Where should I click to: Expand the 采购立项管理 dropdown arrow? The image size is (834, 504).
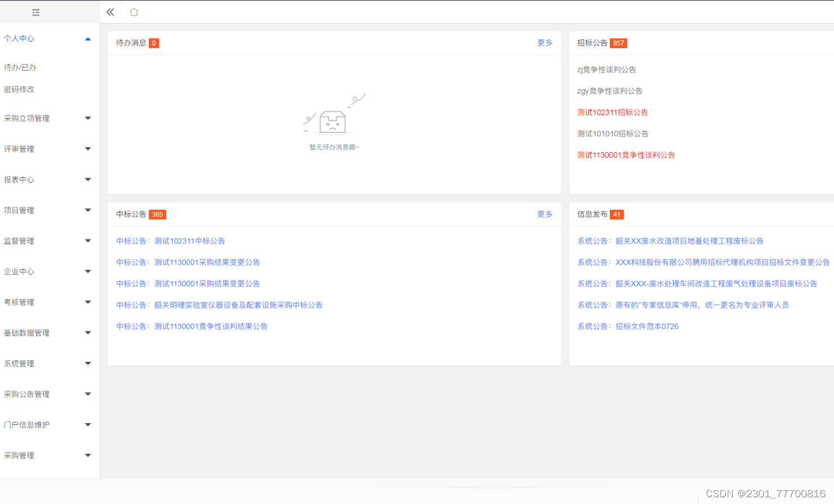[88, 118]
